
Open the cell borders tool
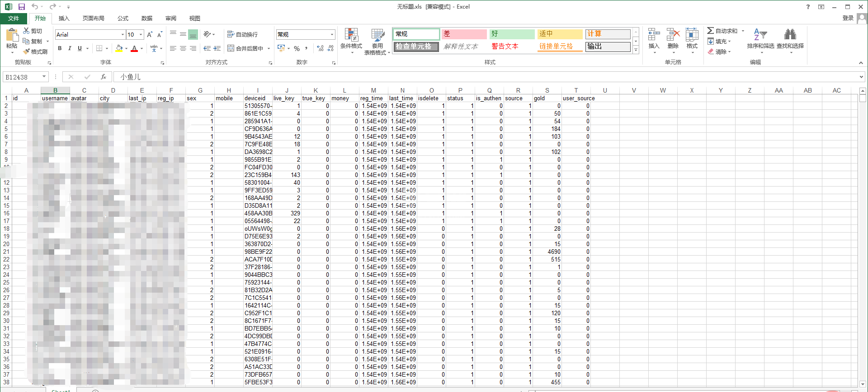coord(99,48)
